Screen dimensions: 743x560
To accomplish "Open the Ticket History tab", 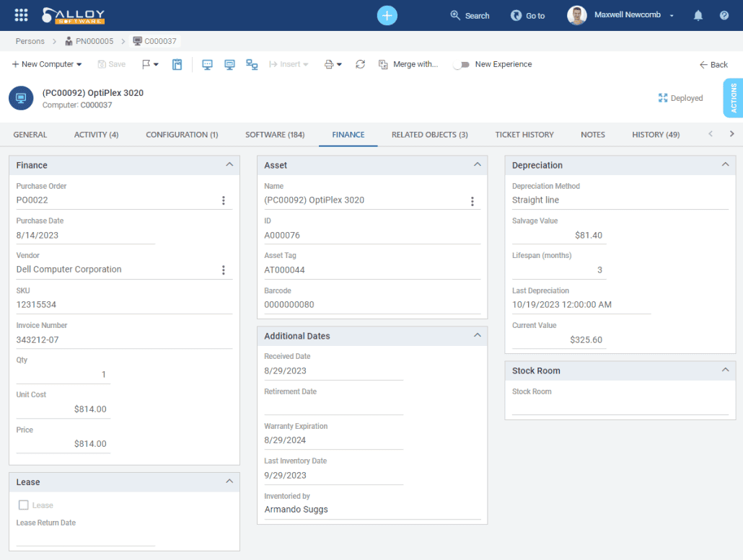I will pyautogui.click(x=524, y=135).
